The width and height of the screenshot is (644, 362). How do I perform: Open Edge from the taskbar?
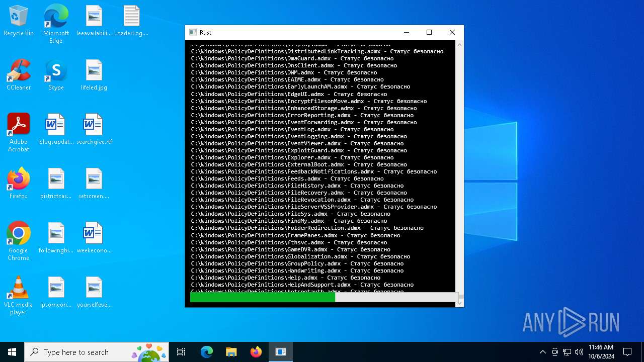207,352
